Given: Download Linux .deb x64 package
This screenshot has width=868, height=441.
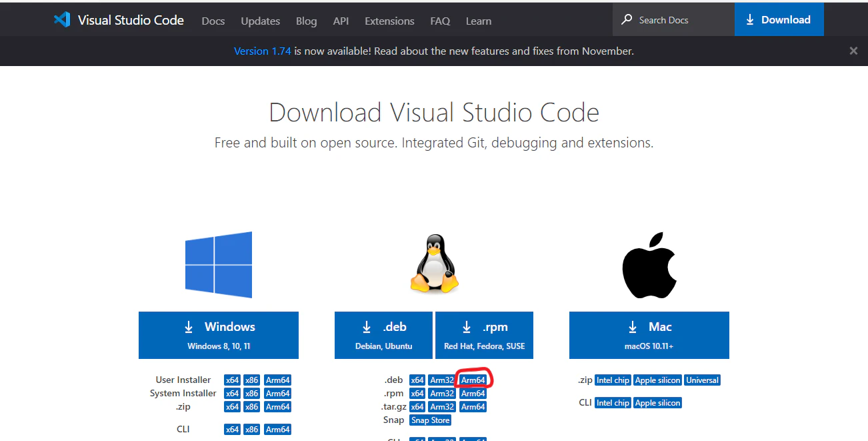Looking at the screenshot, I should coord(417,380).
